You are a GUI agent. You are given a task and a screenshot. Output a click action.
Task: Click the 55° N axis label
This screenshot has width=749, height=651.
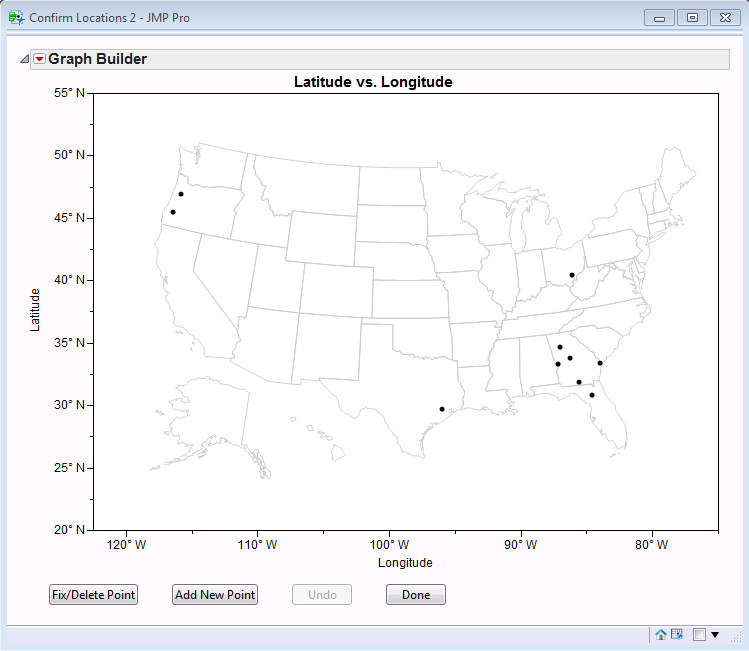pyautogui.click(x=69, y=93)
